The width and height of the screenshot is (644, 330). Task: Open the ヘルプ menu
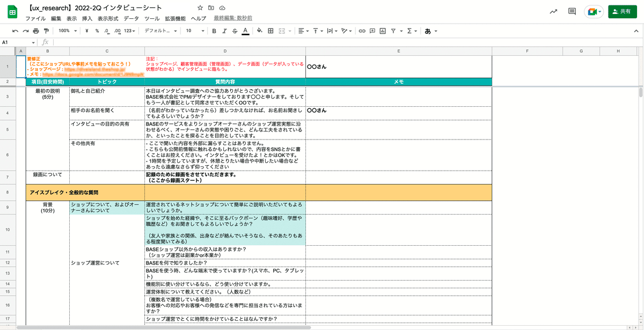198,18
